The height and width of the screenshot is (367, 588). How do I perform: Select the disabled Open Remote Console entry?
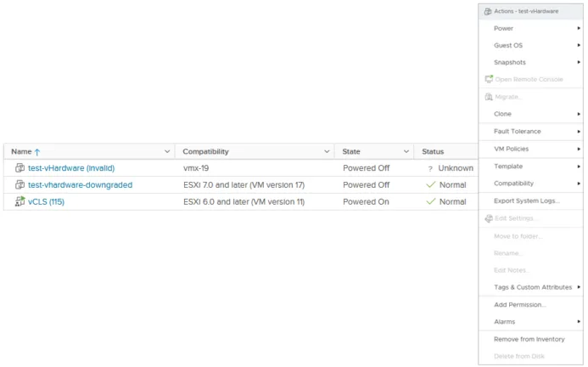pyautogui.click(x=530, y=79)
